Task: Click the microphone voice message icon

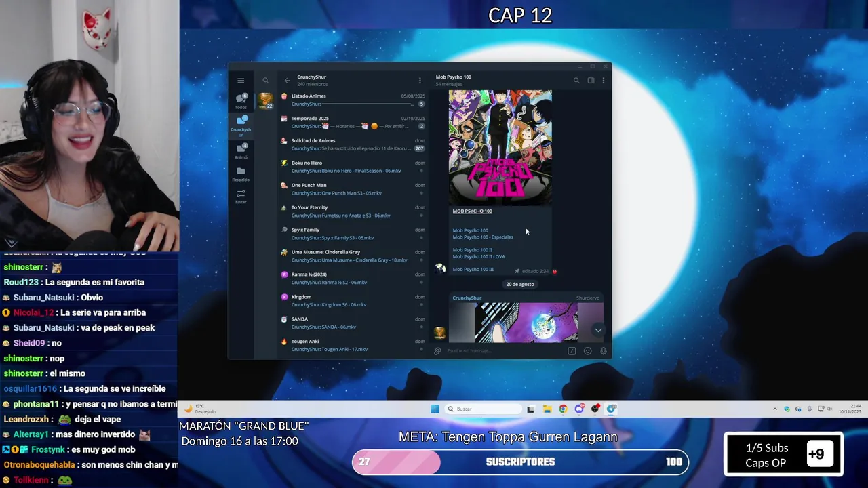Action: [604, 351]
